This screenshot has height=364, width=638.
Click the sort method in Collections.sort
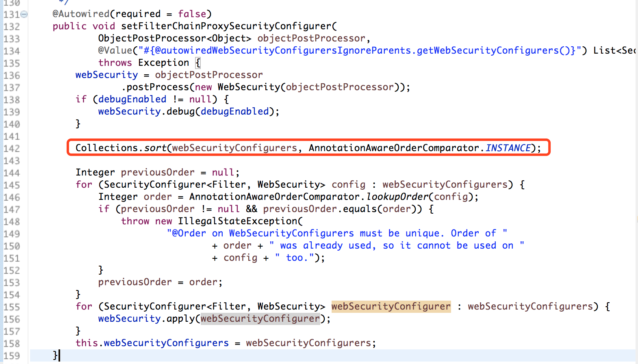click(x=155, y=148)
